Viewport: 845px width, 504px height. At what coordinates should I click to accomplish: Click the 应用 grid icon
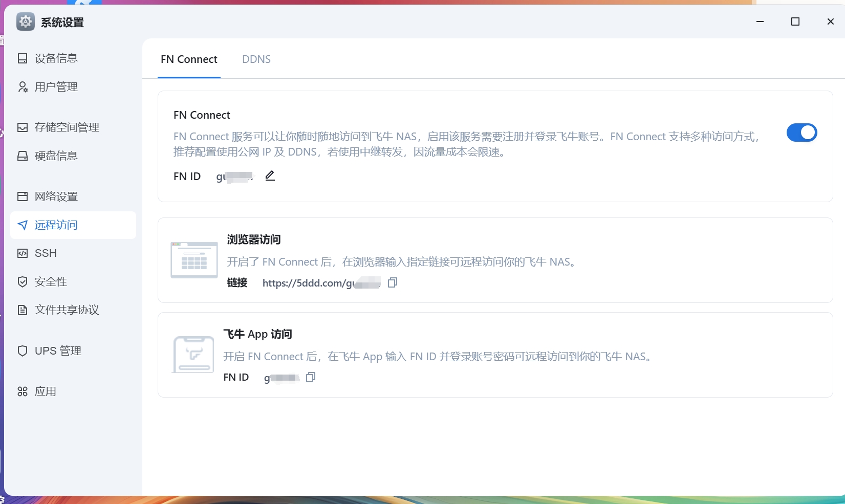23,392
